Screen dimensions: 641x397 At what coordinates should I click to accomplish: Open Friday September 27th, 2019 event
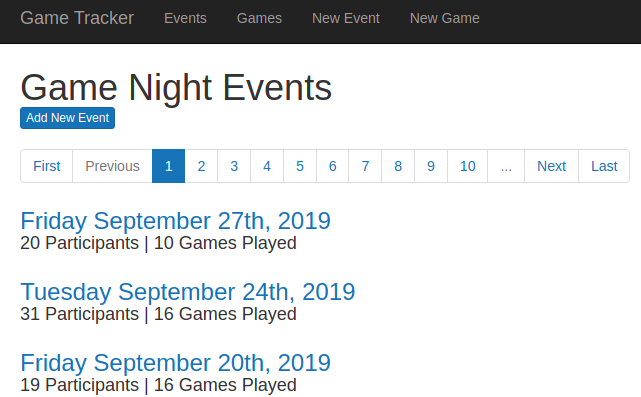[x=175, y=221]
